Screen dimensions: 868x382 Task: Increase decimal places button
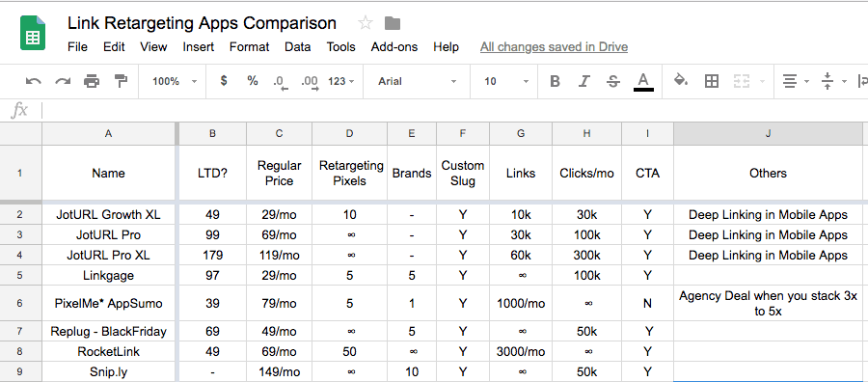310,82
